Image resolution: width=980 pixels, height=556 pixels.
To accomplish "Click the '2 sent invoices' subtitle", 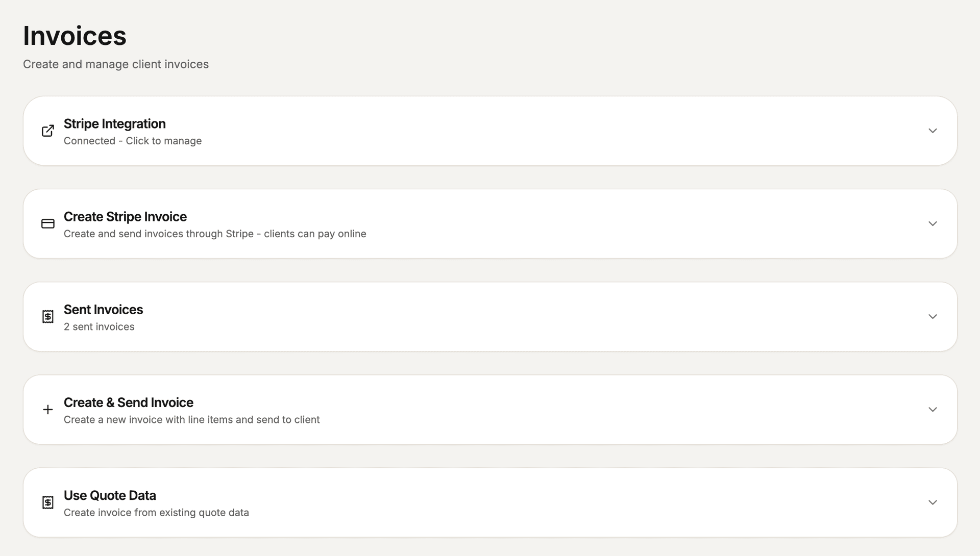I will (99, 326).
